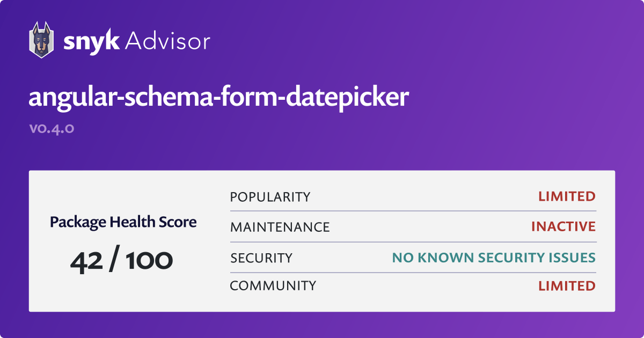Select the SECURITY row label

pos(261,258)
